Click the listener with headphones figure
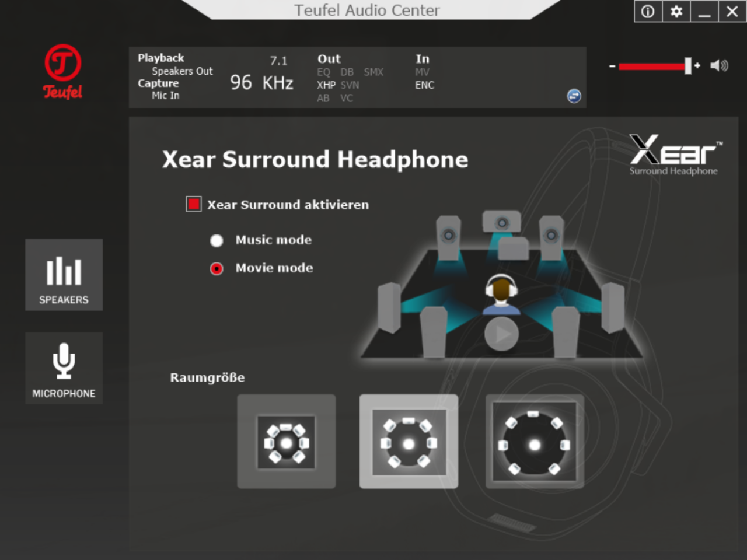Screen dimensions: 747x560 501,295
